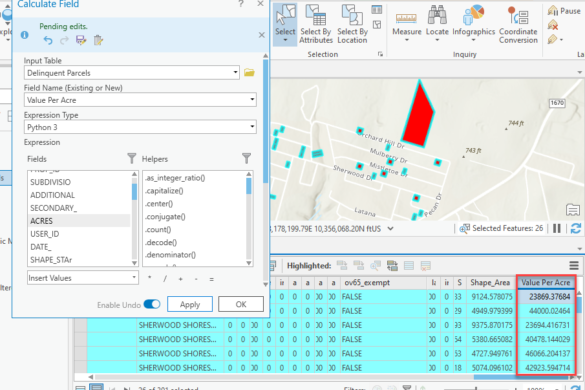Click the label icon with red X

click(553, 25)
